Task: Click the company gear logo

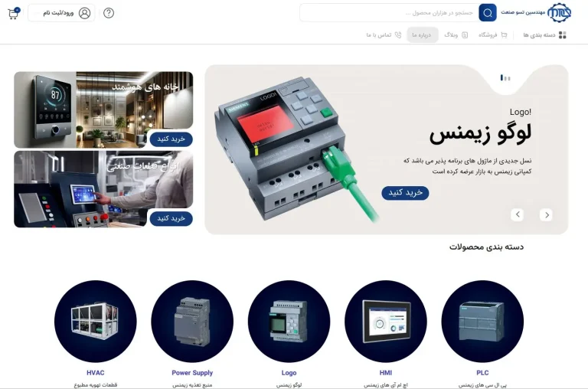Action: [559, 13]
